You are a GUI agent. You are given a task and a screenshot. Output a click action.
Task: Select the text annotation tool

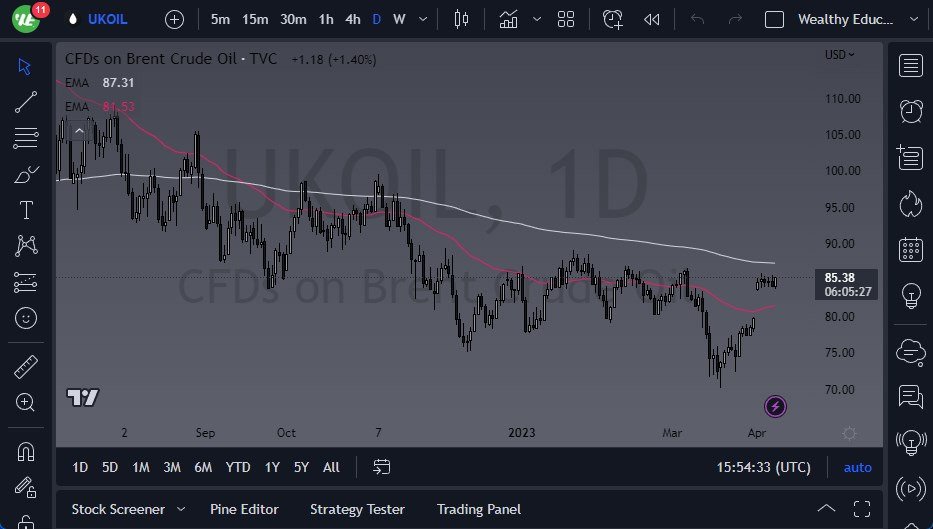pyautogui.click(x=26, y=209)
